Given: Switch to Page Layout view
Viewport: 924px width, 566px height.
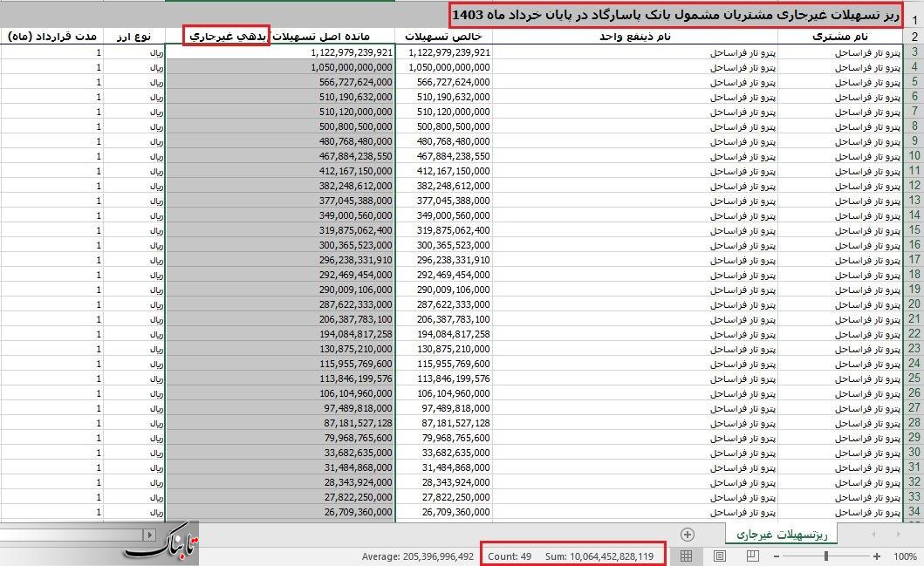Looking at the screenshot, I should tap(720, 556).
